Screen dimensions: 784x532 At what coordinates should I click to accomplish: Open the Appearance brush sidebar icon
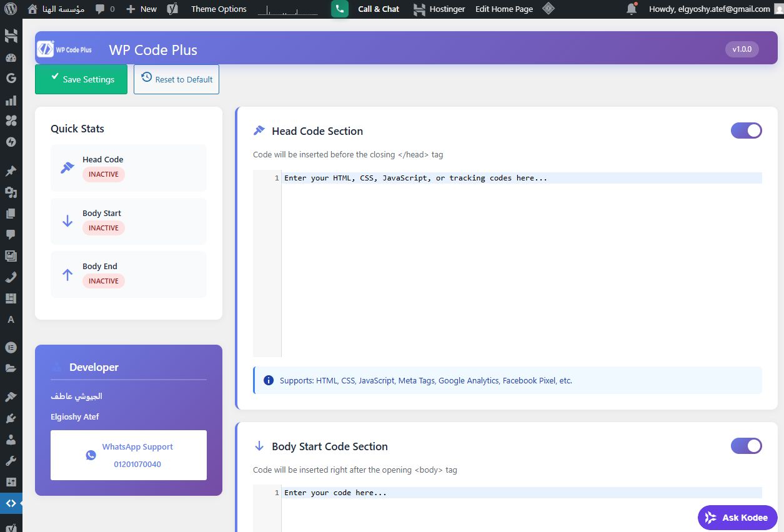click(x=11, y=397)
